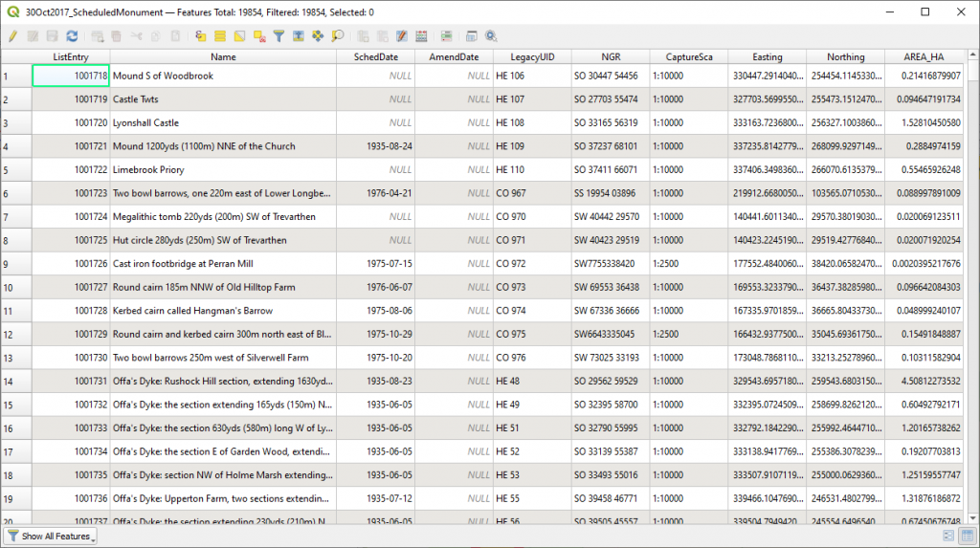Image resolution: width=980 pixels, height=548 pixels.
Task: Dock the attribute table window
Action: [x=472, y=36]
